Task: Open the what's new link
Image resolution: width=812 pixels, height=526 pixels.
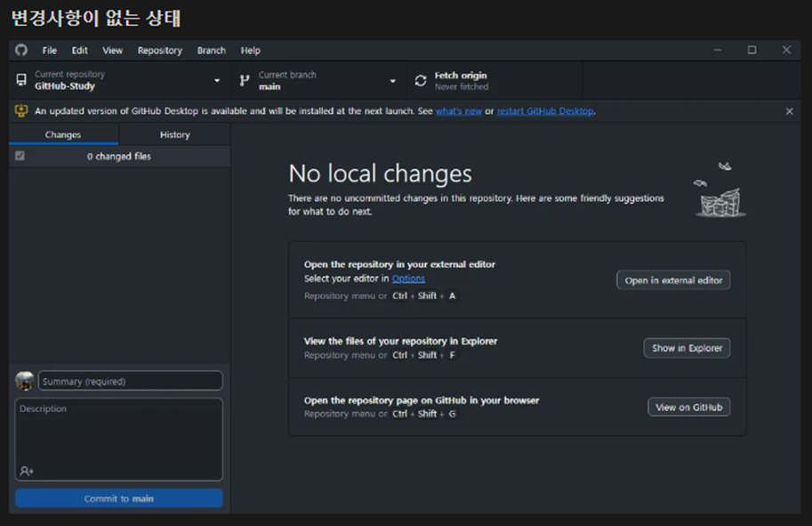Action: 458,111
